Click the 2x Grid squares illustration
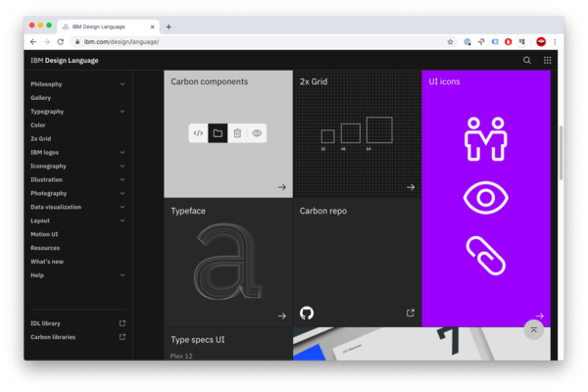 357,132
